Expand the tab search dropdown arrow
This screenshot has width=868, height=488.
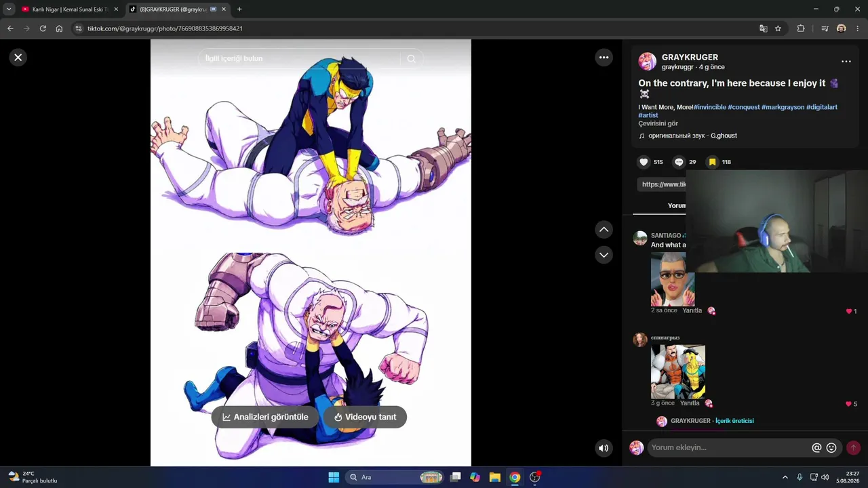point(9,9)
